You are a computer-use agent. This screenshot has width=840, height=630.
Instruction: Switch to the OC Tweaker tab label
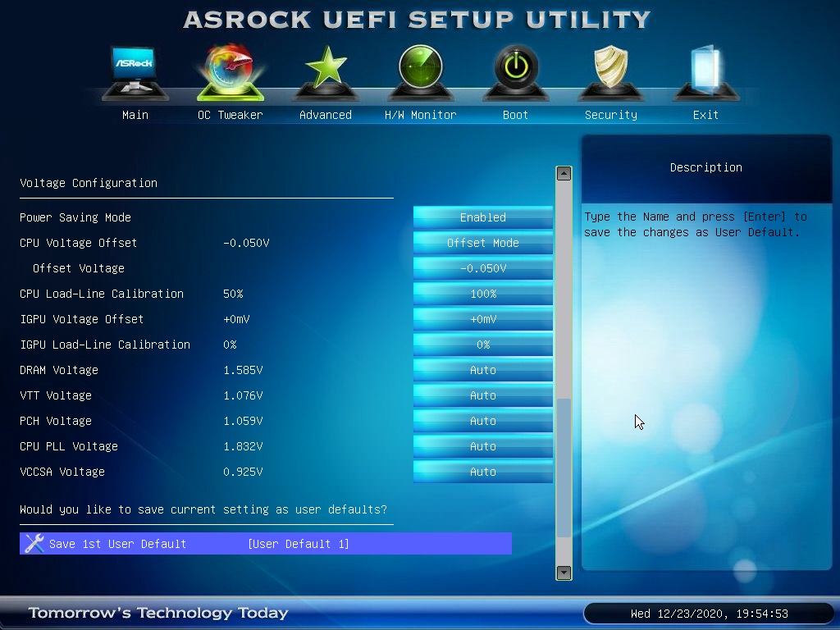(231, 115)
